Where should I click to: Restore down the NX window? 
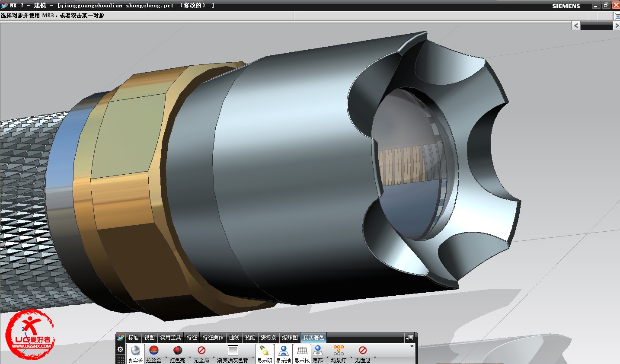point(606,5)
